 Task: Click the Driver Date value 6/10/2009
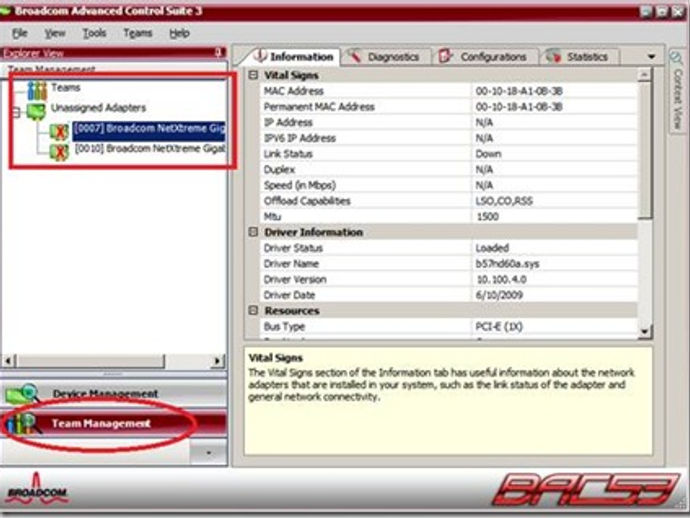499,295
